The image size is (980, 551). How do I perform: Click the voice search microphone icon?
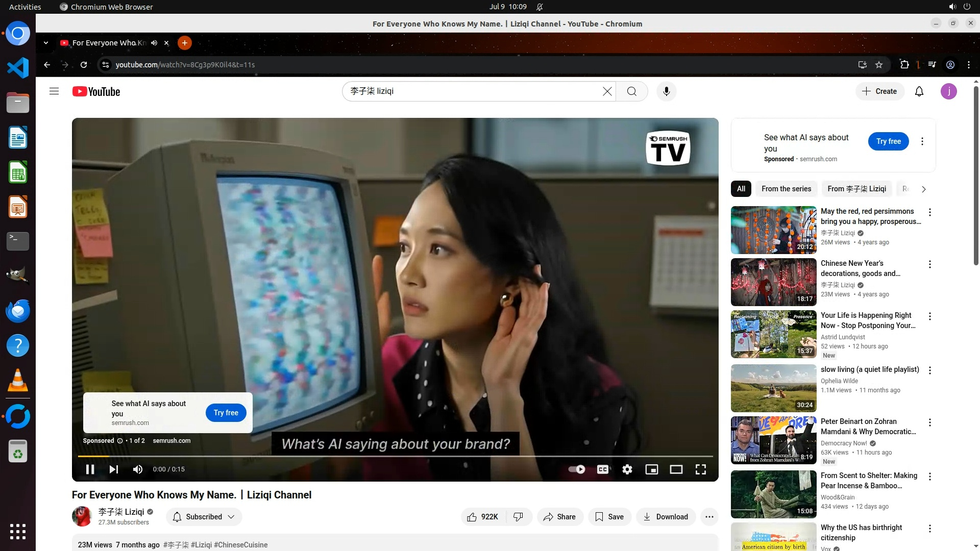(x=666, y=91)
